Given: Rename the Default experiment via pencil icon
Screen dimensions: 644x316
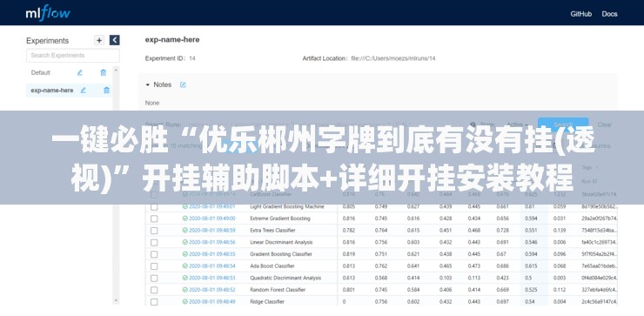Looking at the screenshot, I should click(x=80, y=73).
